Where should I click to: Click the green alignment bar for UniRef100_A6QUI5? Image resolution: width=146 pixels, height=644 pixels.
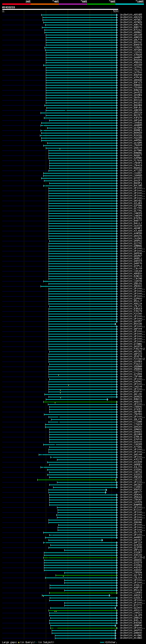[80, 402]
